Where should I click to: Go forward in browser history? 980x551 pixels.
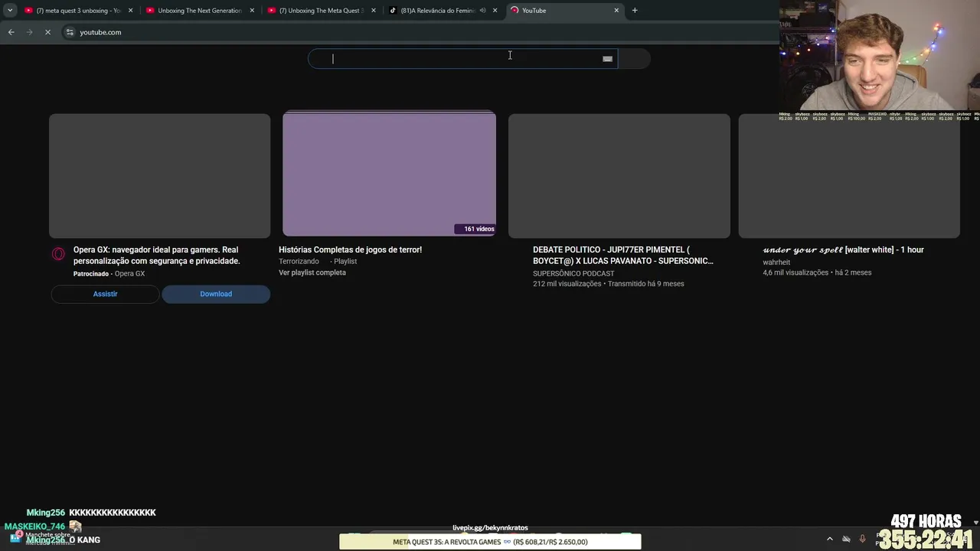[x=29, y=32]
